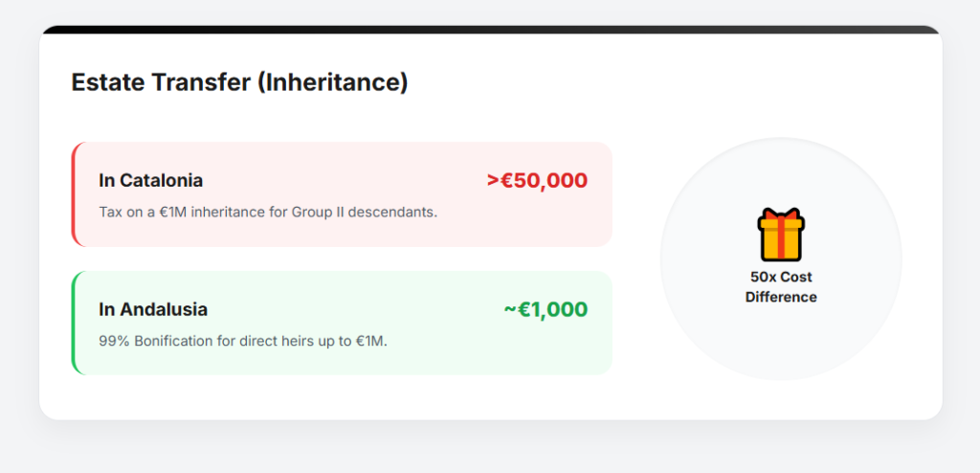Click the "In Catalonia" card title
This screenshot has height=473, width=980.
150,180
